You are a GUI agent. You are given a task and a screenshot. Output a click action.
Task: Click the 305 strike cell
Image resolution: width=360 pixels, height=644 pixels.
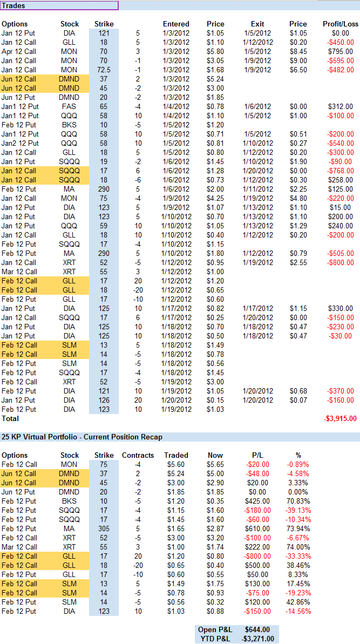click(x=104, y=528)
